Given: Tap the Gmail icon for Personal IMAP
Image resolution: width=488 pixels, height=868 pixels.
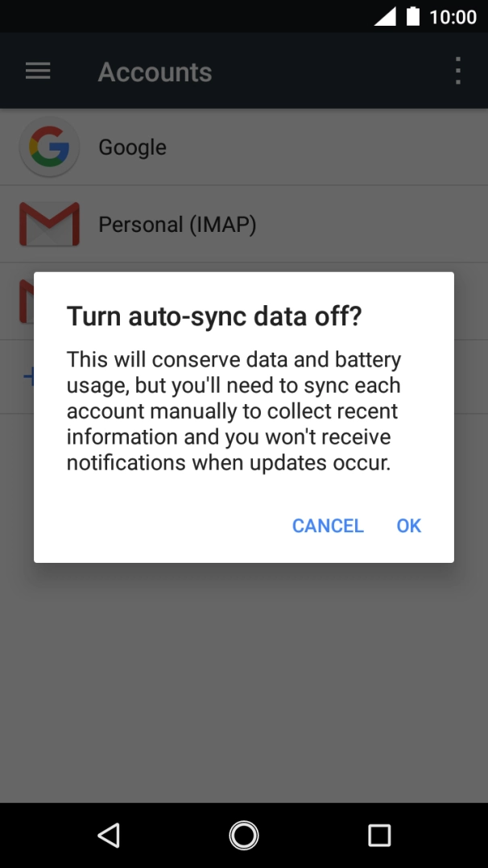Looking at the screenshot, I should point(49,224).
